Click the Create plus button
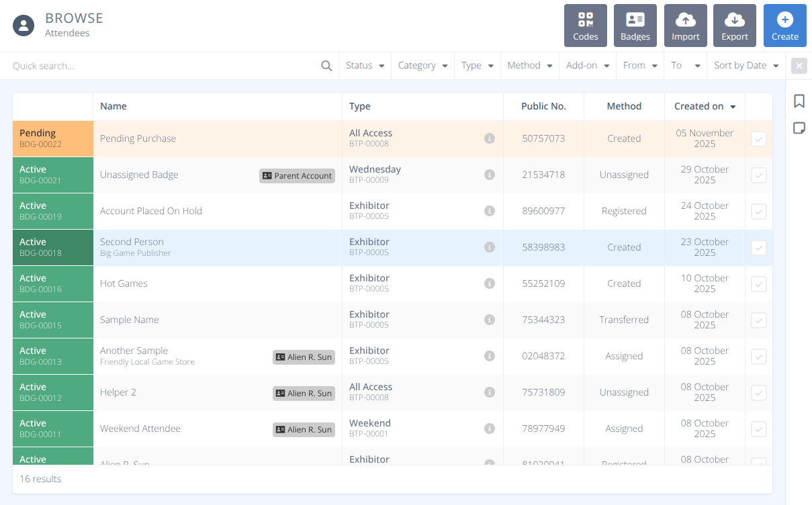 [784, 26]
